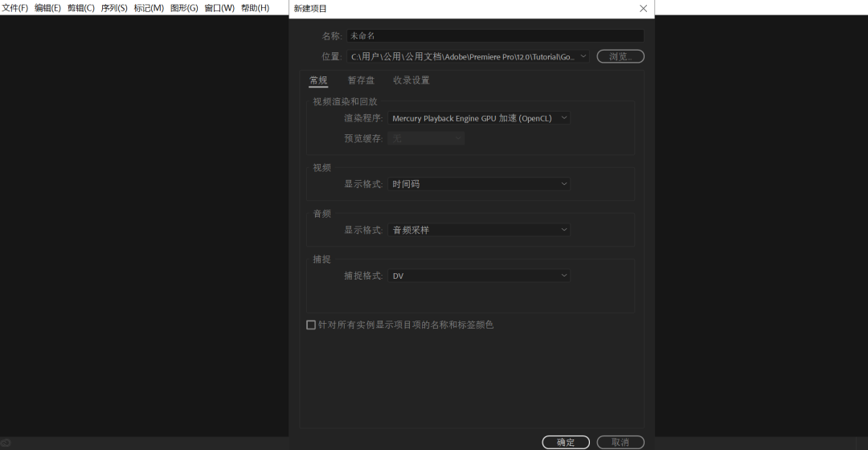Click the Creative Cloud status icon at bottom-left
Screen dimensions: 868x450
click(6, 443)
